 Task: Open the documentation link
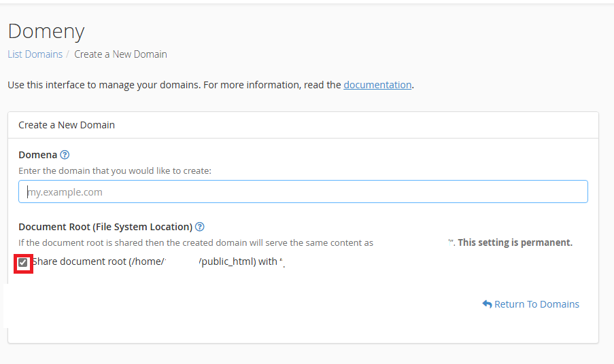(377, 85)
